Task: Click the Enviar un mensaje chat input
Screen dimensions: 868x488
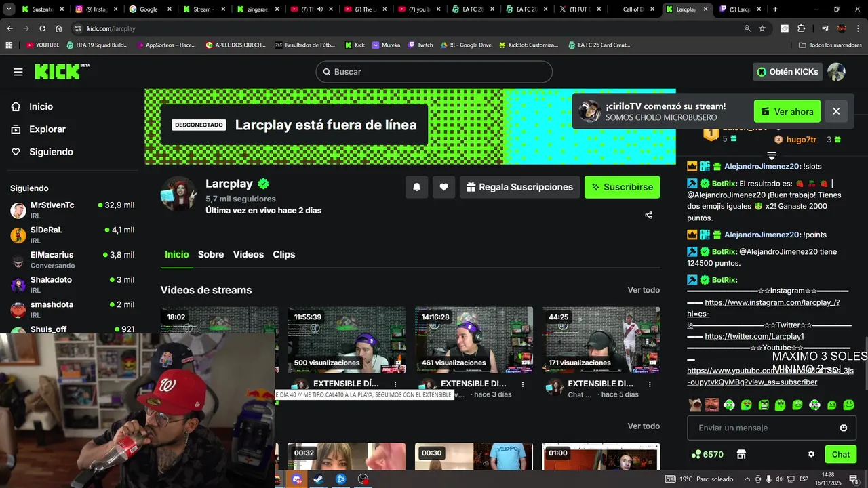Action: pos(772,428)
